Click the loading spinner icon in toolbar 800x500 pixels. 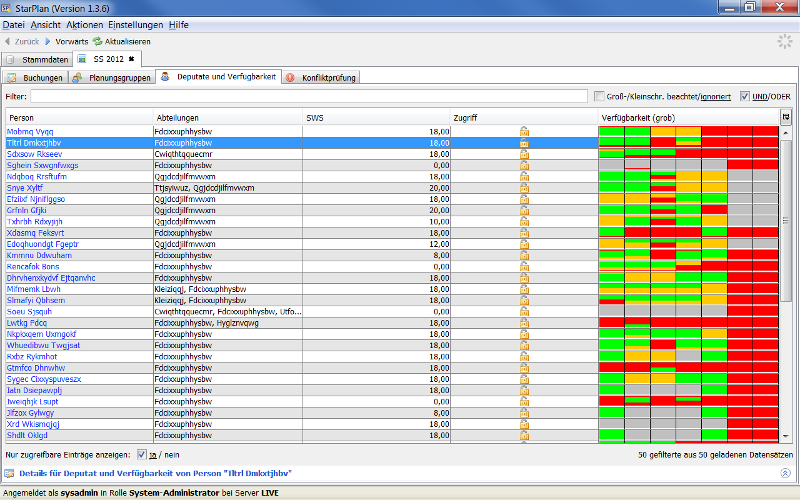pos(785,42)
